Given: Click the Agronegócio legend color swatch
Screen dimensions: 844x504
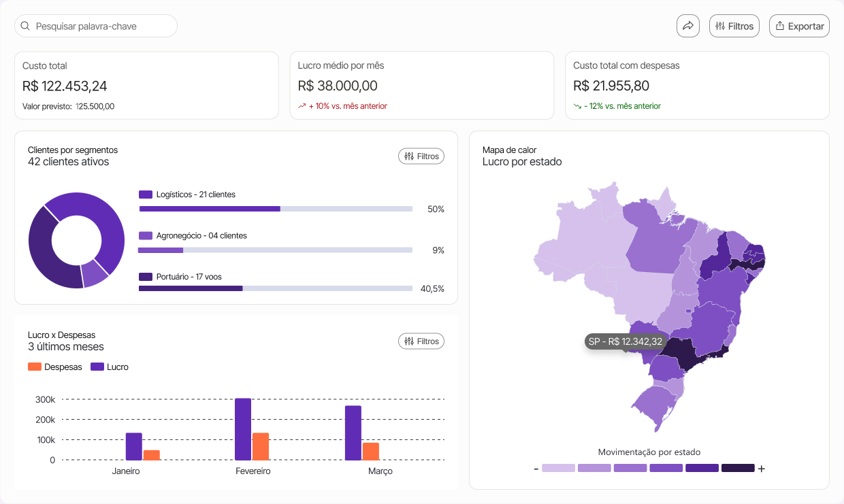Looking at the screenshot, I should tap(146, 235).
